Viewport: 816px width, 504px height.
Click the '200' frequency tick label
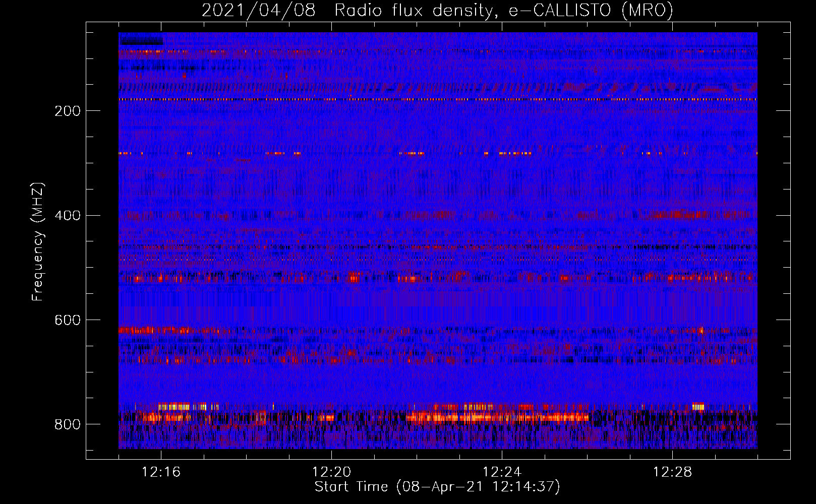point(68,111)
